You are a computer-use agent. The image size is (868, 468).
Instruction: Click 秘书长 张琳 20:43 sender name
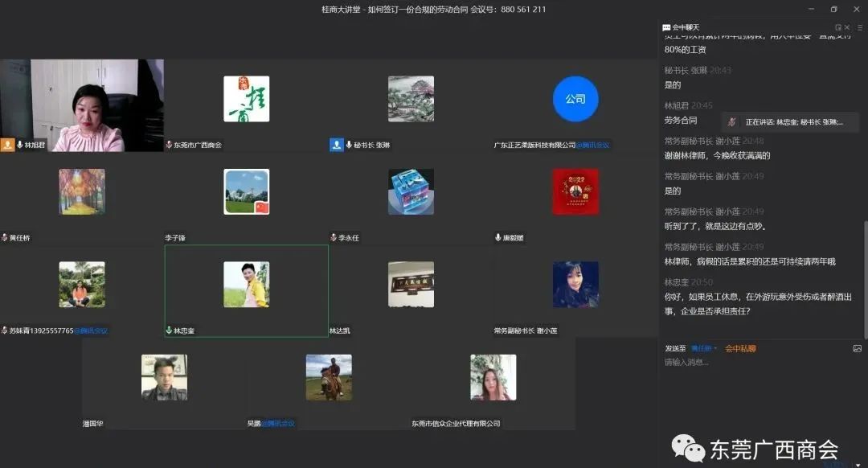tap(686, 70)
